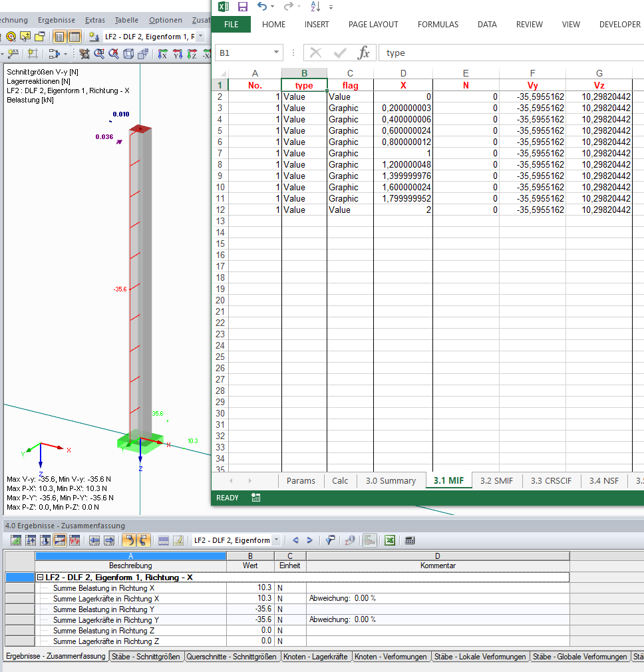Select the '3.0 Summary' sheet tab
The height and width of the screenshot is (672, 644).
pos(391,481)
